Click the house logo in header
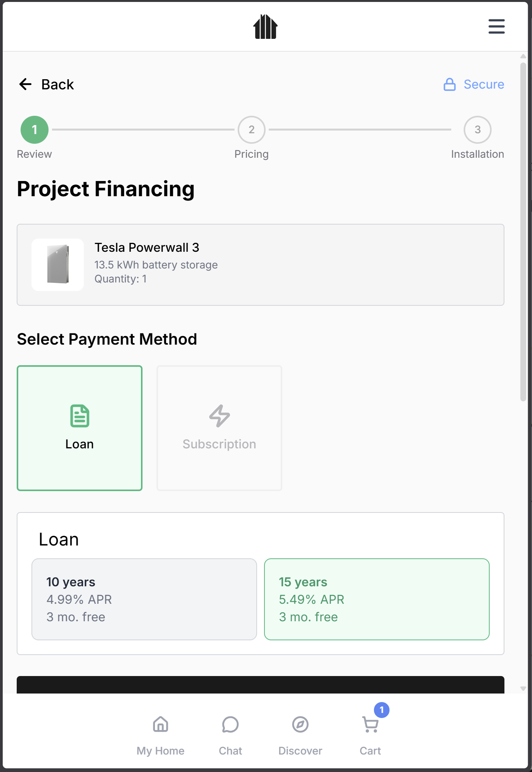The image size is (532, 772). [265, 27]
